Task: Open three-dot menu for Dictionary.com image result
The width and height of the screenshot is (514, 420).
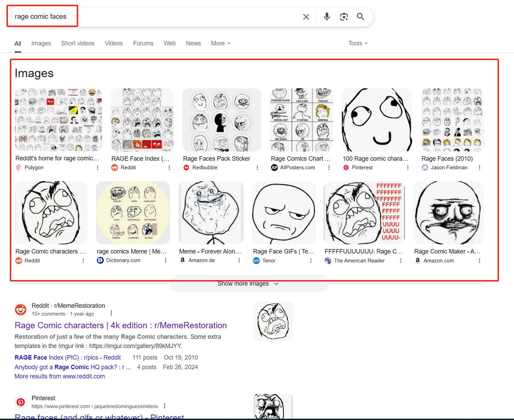Action: point(165,260)
